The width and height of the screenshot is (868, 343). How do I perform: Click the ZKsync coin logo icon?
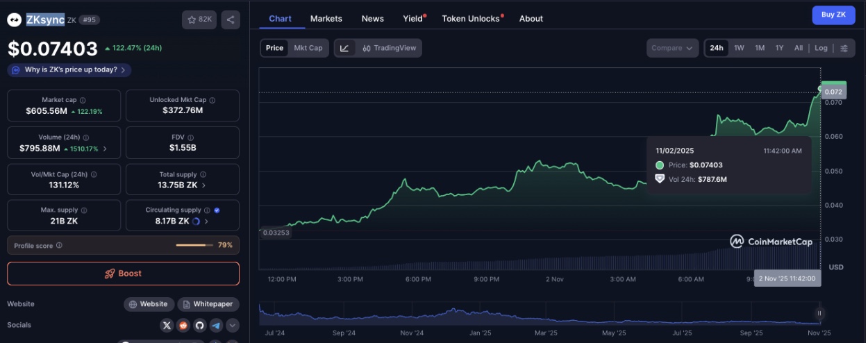(x=15, y=20)
